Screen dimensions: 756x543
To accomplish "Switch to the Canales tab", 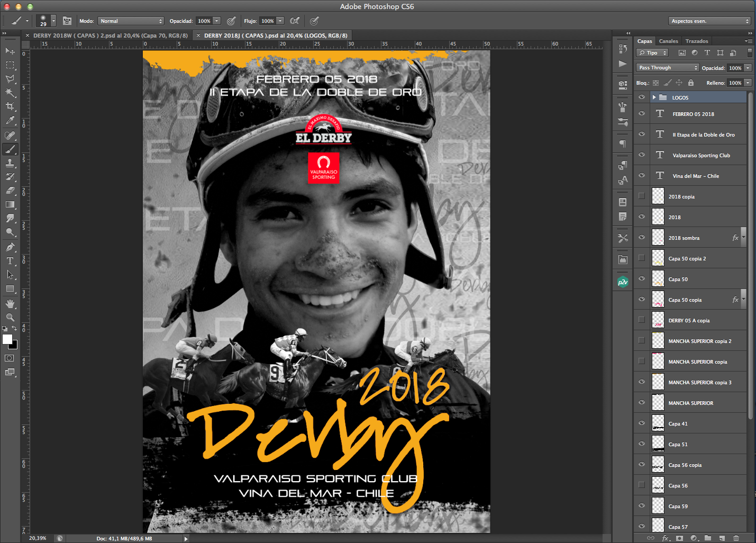I will point(668,41).
